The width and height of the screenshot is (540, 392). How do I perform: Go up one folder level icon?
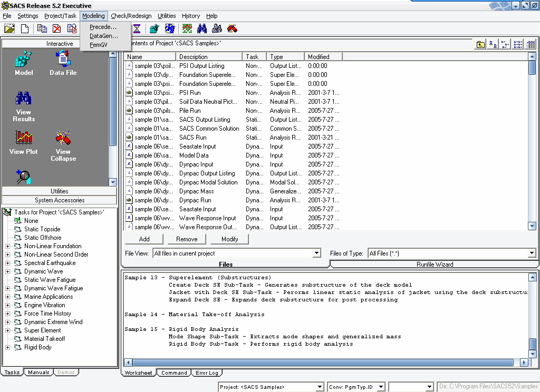[480, 44]
